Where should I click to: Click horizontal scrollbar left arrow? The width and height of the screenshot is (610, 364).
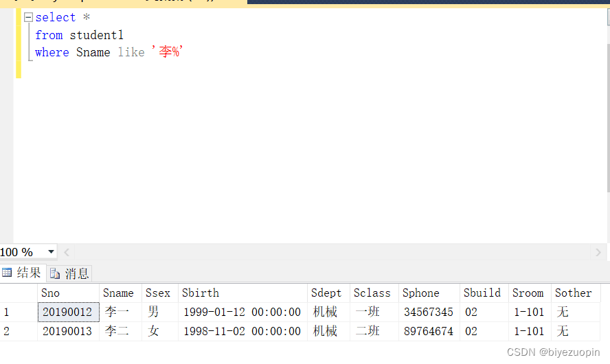coord(67,252)
